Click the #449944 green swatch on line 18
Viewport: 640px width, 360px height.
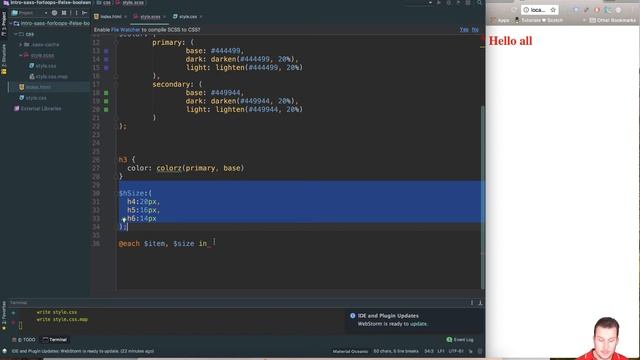pyautogui.click(x=106, y=93)
